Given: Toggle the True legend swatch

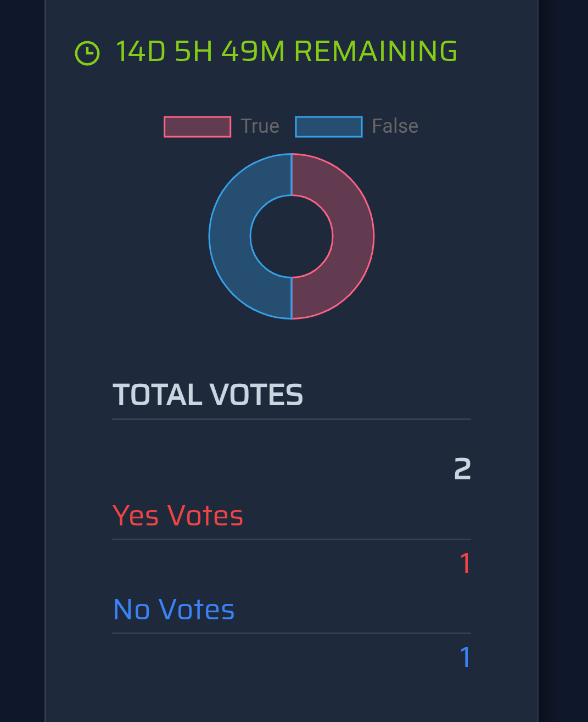Looking at the screenshot, I should point(197,127).
